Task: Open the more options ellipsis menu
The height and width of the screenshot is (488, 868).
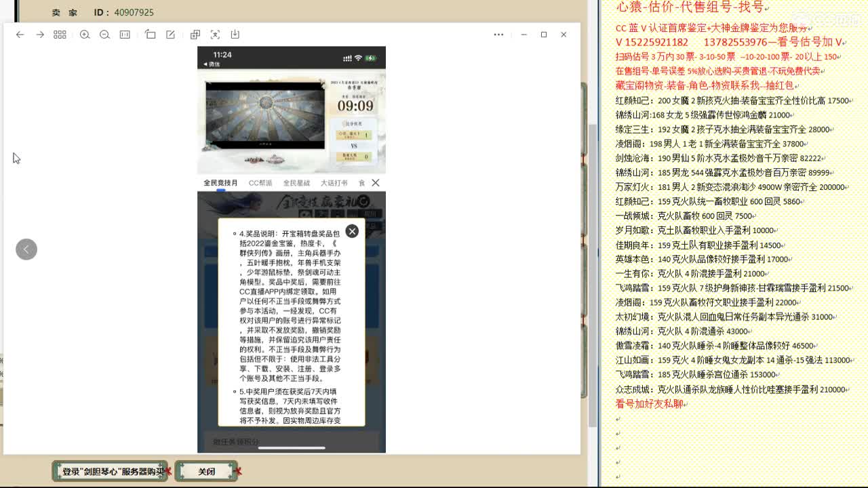Action: [498, 35]
